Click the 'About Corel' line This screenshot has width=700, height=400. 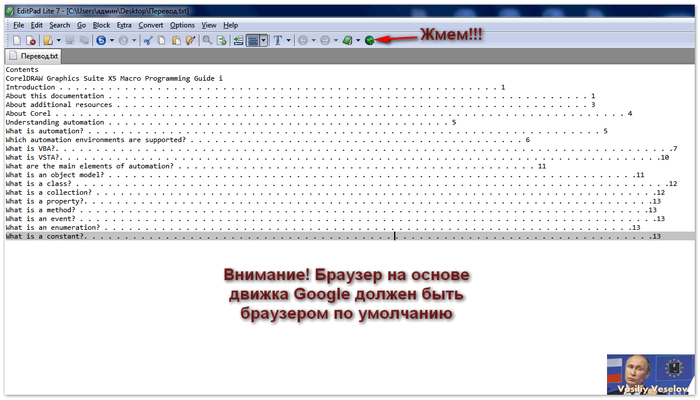[x=319, y=113]
